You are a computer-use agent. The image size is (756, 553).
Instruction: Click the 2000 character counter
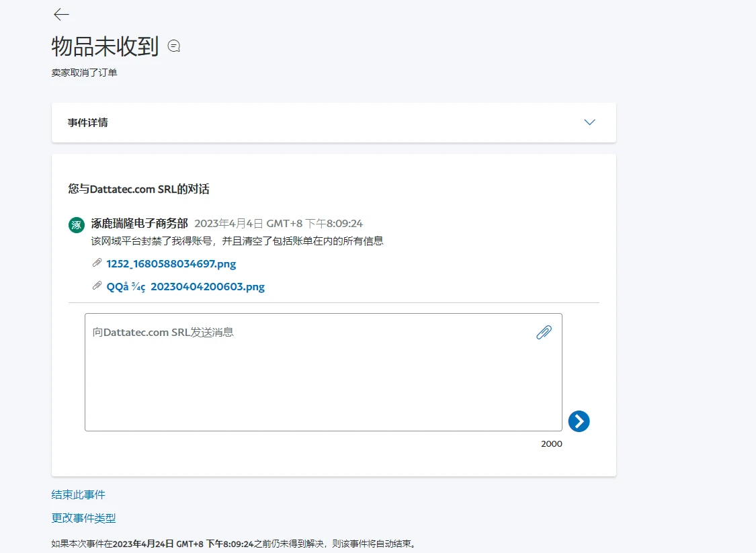[551, 443]
